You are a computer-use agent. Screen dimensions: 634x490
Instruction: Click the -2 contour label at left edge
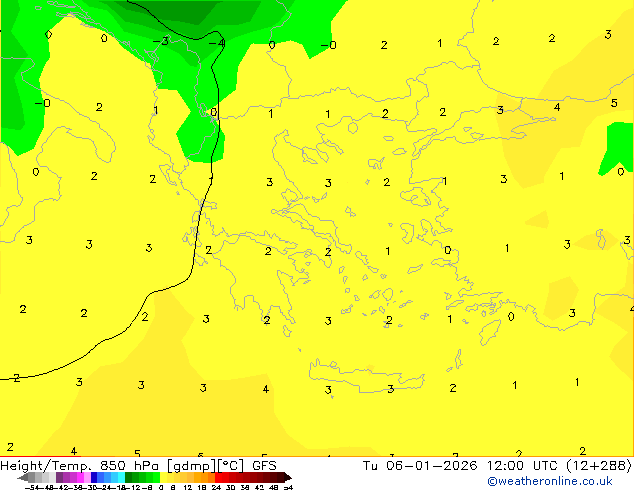coord(14,378)
